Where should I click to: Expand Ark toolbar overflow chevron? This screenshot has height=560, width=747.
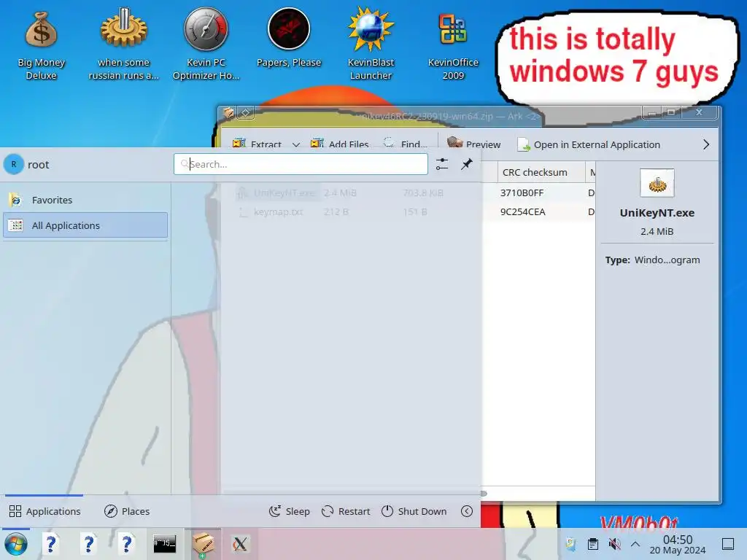(706, 144)
